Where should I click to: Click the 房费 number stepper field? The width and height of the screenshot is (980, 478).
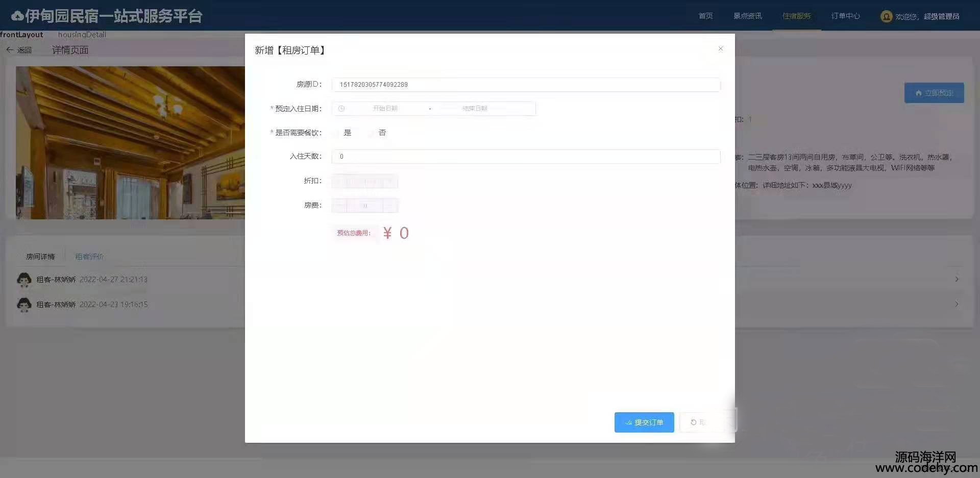tap(364, 206)
